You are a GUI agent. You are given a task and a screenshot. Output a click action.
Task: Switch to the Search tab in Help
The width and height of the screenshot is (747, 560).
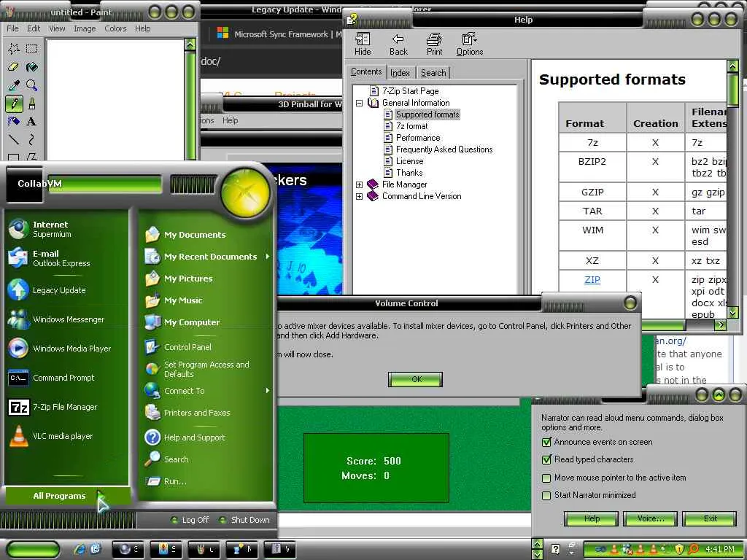[x=433, y=73]
